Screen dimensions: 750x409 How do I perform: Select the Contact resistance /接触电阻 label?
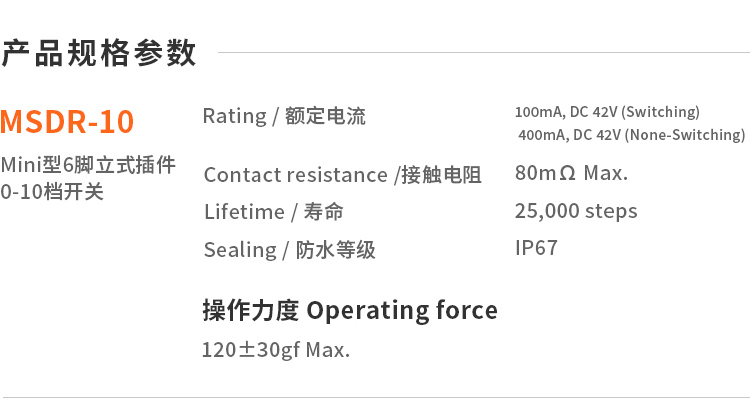[x=342, y=175]
